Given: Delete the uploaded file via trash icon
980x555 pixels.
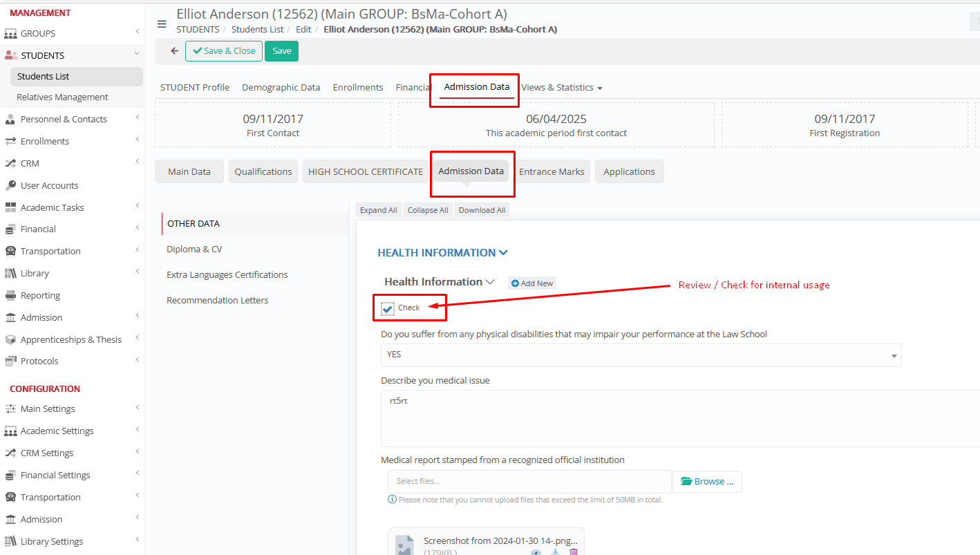Looking at the screenshot, I should (573, 552).
